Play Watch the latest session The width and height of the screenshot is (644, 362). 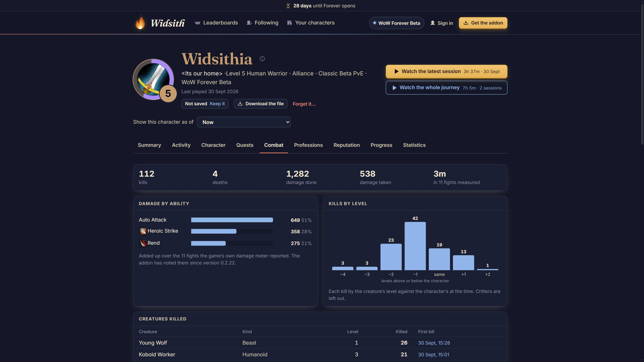point(446,71)
